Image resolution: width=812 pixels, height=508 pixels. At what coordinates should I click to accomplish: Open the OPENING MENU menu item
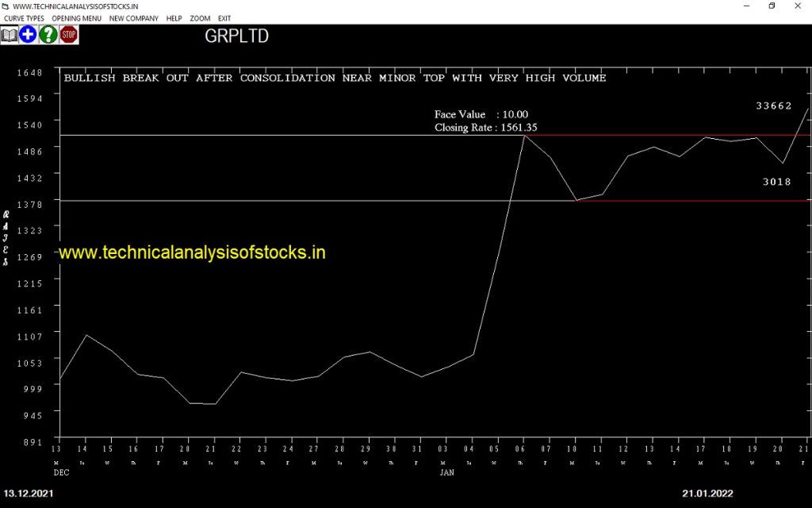[x=76, y=18]
